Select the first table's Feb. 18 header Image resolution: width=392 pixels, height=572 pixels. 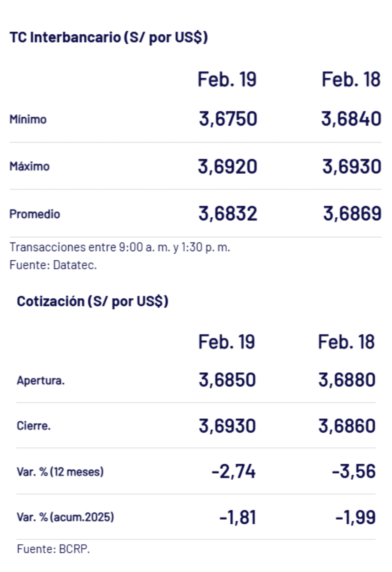[351, 79]
